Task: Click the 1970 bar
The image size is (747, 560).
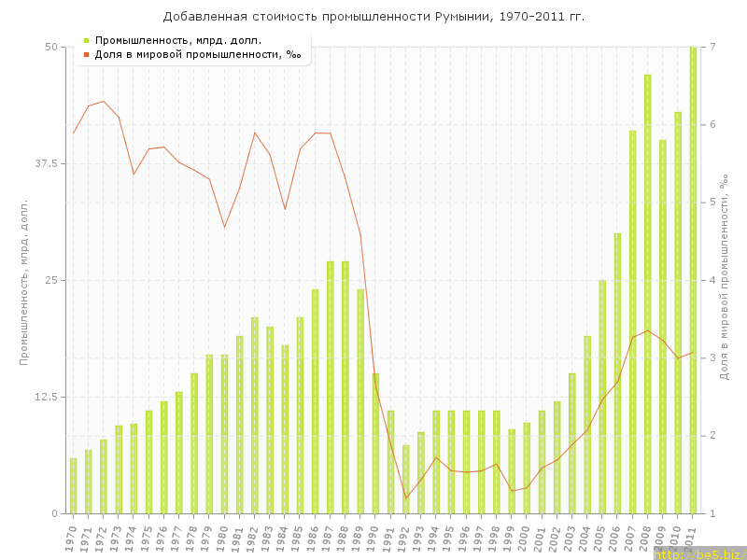Action: pyautogui.click(x=74, y=485)
